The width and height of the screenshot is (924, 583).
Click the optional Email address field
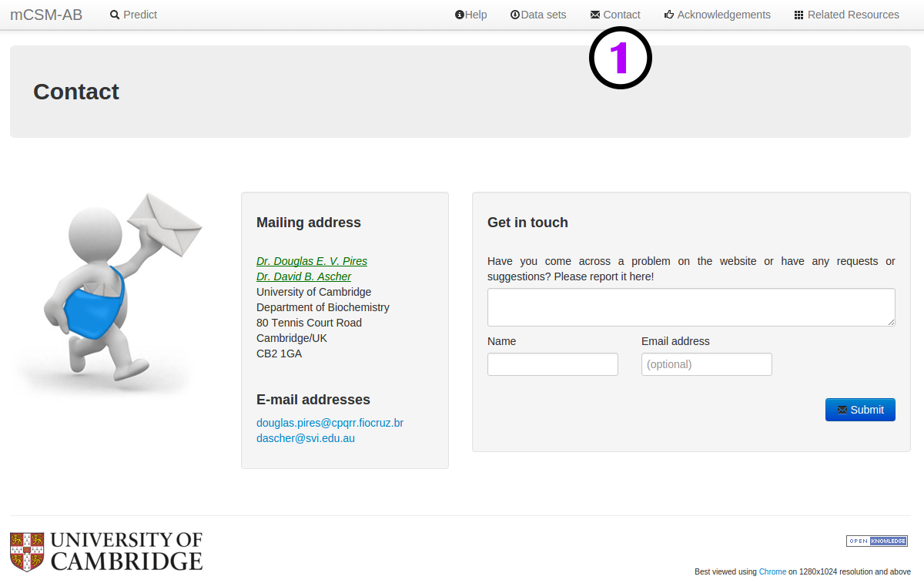[x=707, y=364]
